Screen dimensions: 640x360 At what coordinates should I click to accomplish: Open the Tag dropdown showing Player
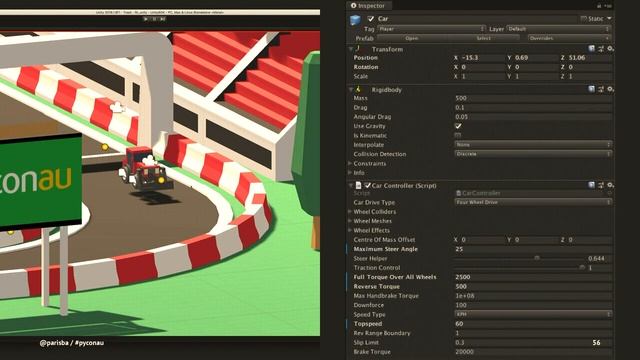431,29
